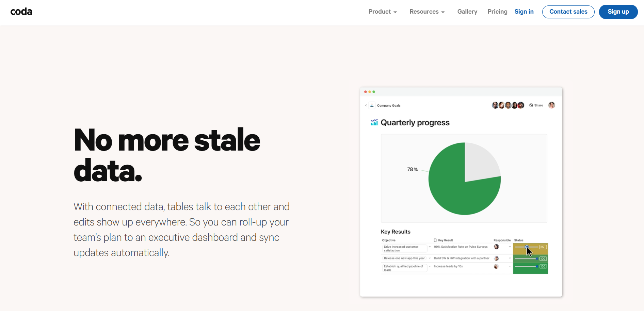Expand the Product dropdown menu

tap(382, 12)
